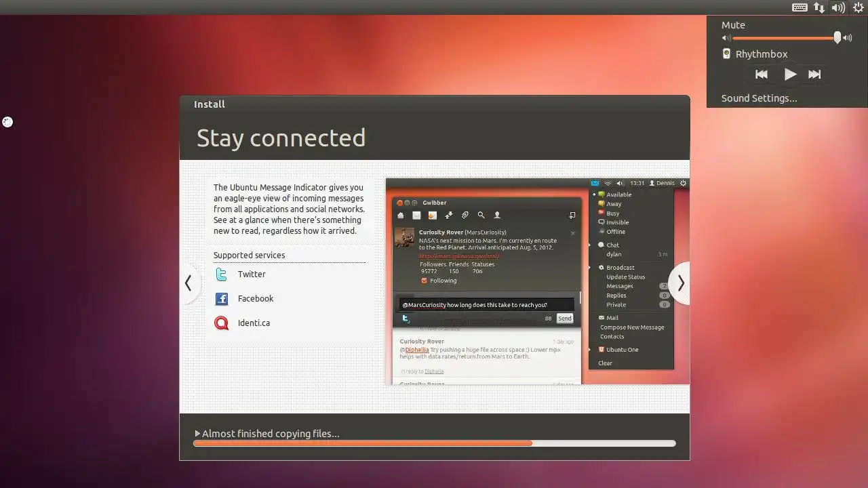868x488 pixels.
Task: Click the "Supported services" heading
Action: tap(249, 256)
